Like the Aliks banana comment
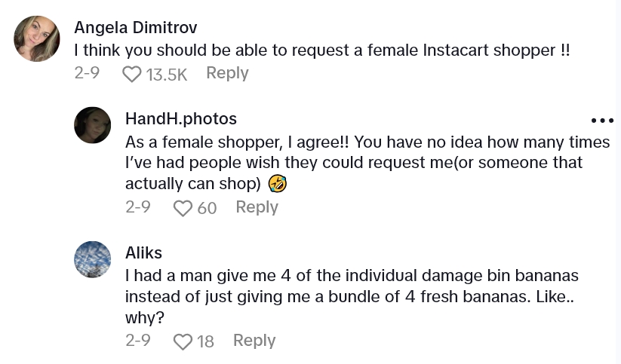The image size is (621, 364). click(183, 341)
